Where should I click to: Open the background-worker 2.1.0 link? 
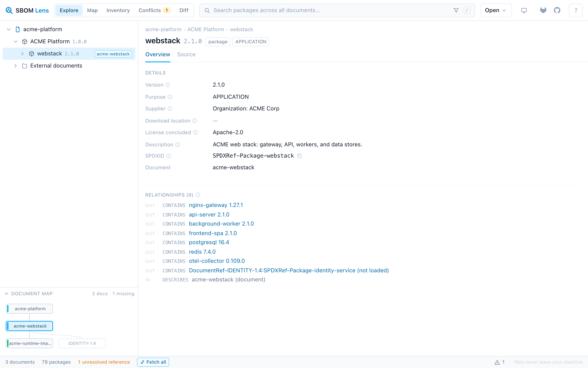[x=221, y=224]
